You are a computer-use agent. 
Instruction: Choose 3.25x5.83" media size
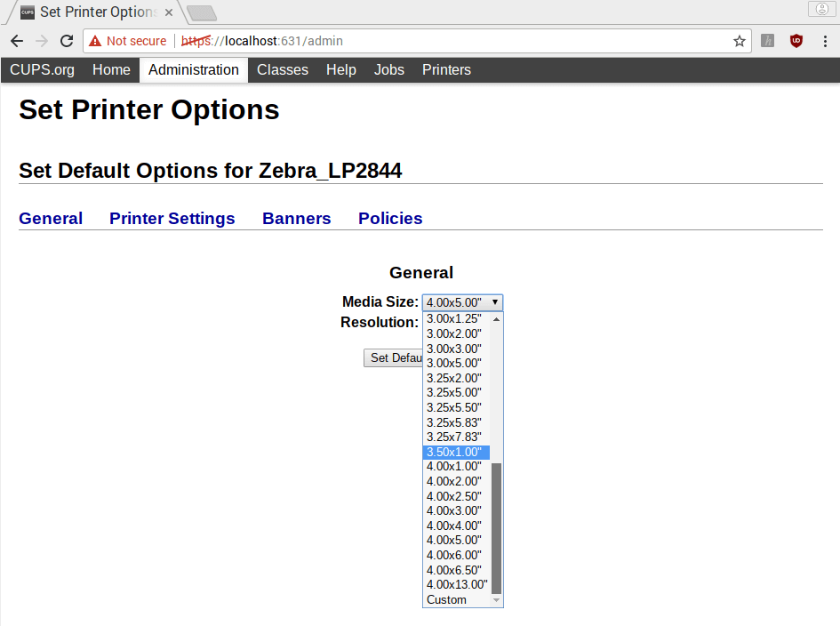point(456,423)
